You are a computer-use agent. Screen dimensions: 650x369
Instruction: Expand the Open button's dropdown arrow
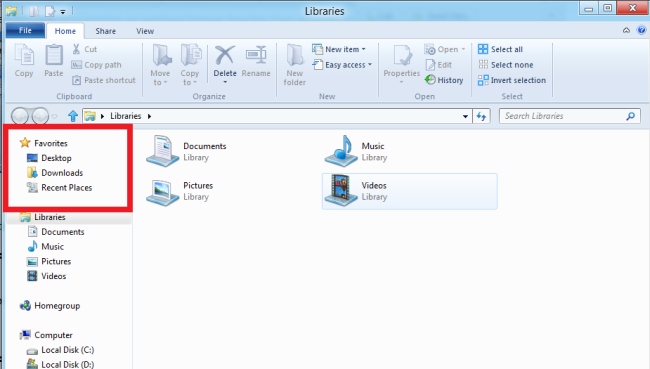click(463, 49)
